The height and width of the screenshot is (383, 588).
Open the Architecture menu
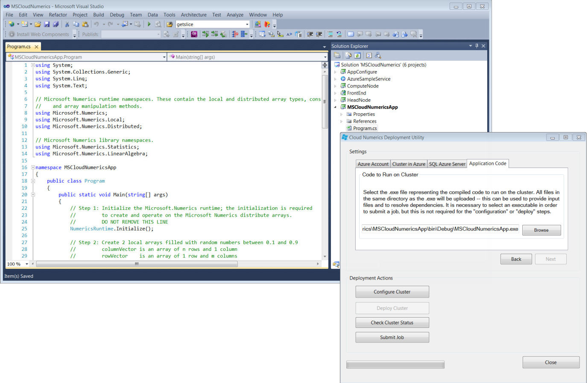coord(193,15)
